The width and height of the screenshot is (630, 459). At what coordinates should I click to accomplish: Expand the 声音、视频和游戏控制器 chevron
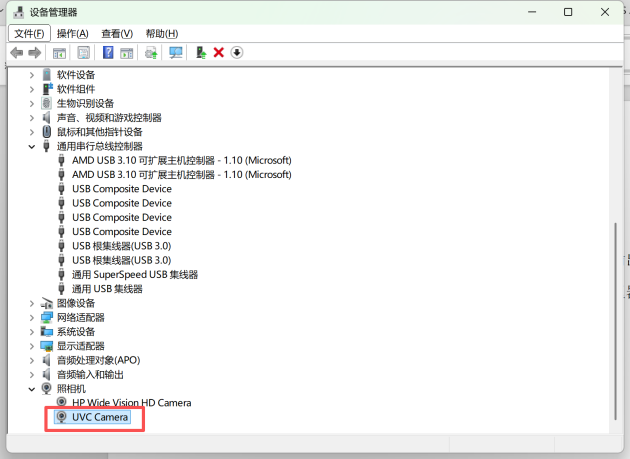(x=32, y=118)
